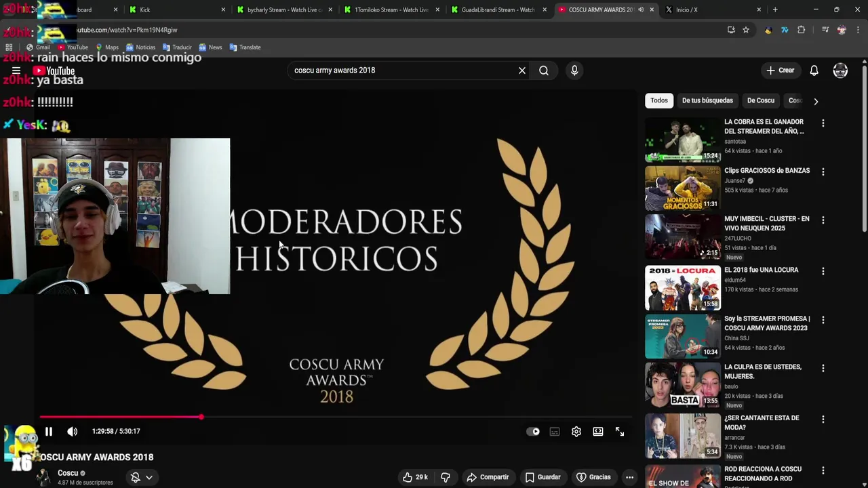Go to the YouTube home logo
Image resolution: width=868 pixels, height=488 pixels.
pos(54,70)
